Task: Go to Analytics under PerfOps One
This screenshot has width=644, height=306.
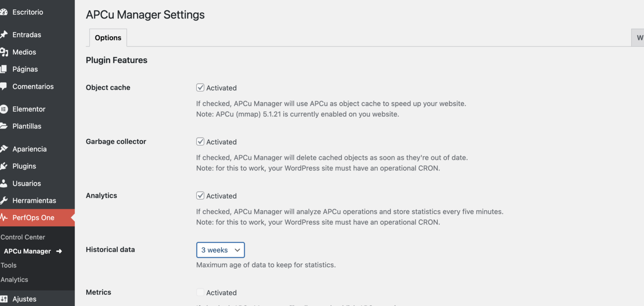Action: [x=14, y=279]
